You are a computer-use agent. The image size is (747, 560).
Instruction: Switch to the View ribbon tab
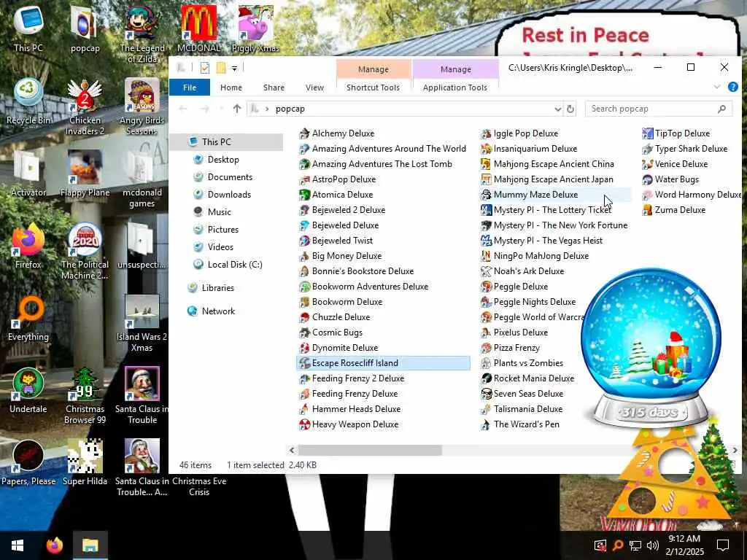314,87
